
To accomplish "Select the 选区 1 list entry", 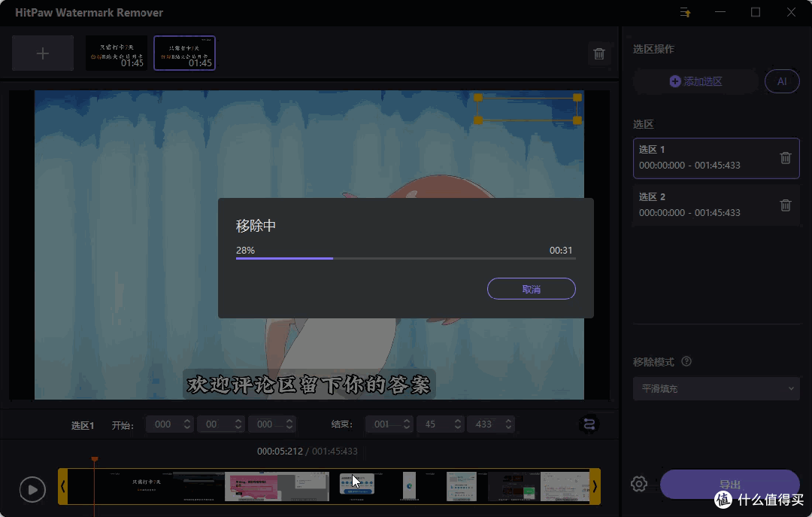I will [717, 158].
